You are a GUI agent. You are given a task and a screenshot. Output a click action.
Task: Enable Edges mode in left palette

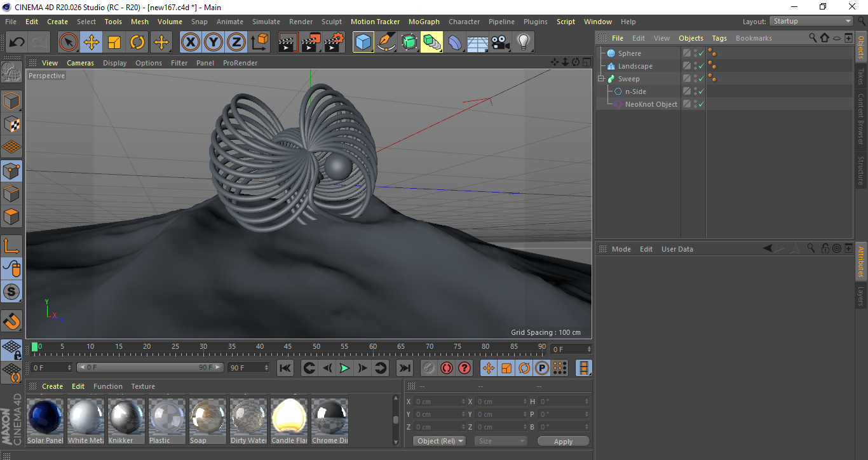tap(11, 193)
